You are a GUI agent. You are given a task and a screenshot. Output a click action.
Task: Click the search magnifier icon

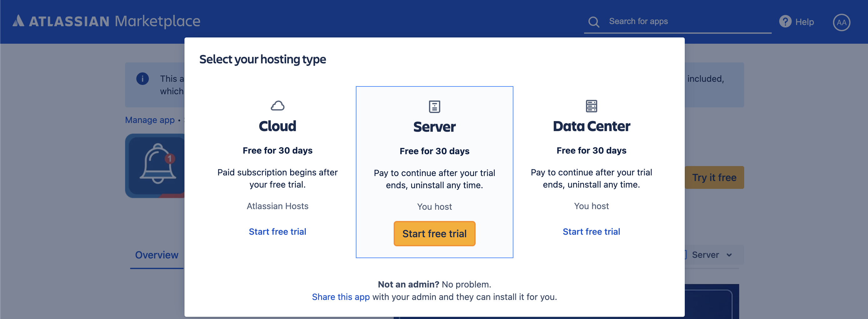click(x=594, y=22)
